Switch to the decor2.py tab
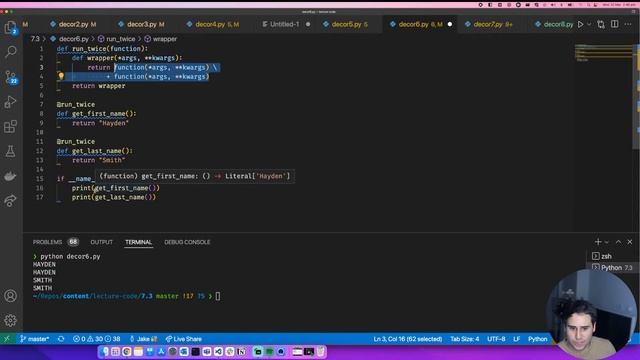 coord(73,24)
